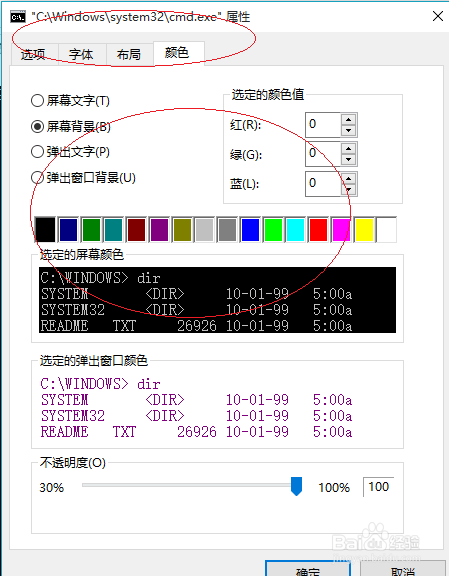Pick the magenta color swatch
The width and height of the screenshot is (449, 576).
[x=341, y=230]
